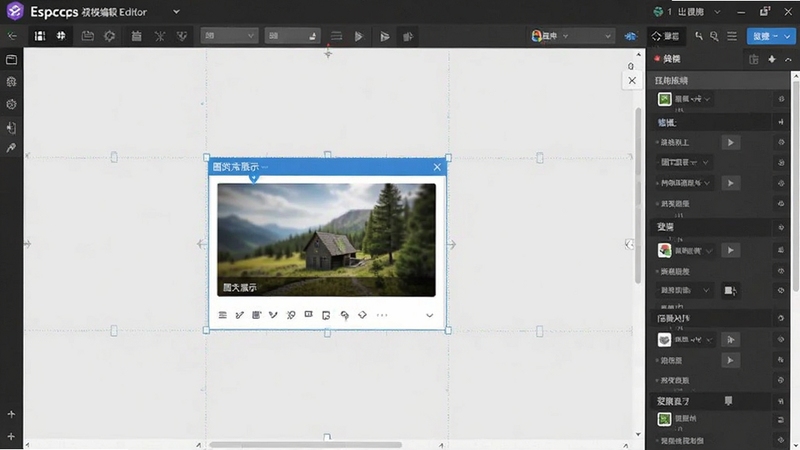Select the grid snap icon in toolbar
The height and width of the screenshot is (450, 800).
coord(61,36)
